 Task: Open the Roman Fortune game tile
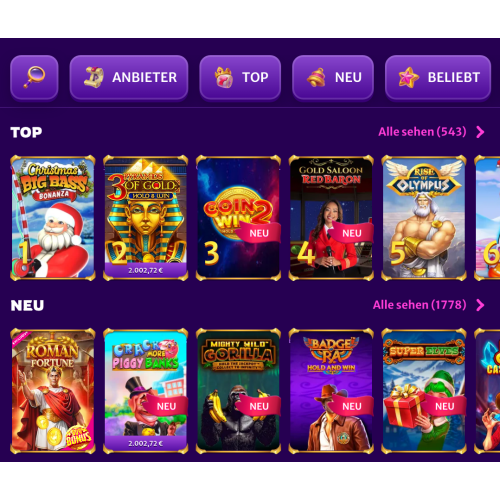(53, 391)
